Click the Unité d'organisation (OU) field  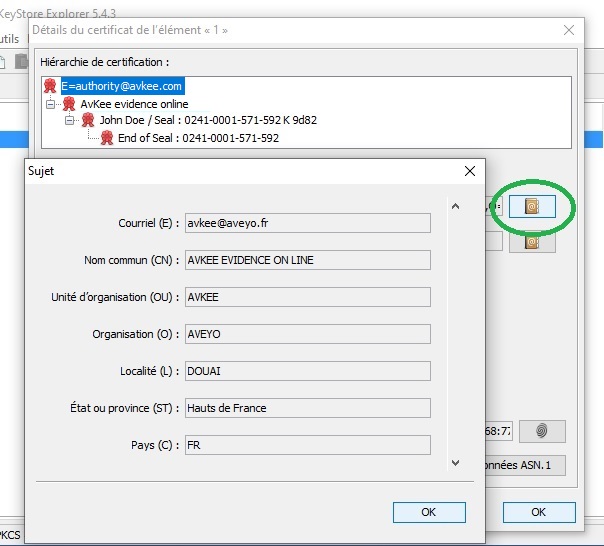308,297
